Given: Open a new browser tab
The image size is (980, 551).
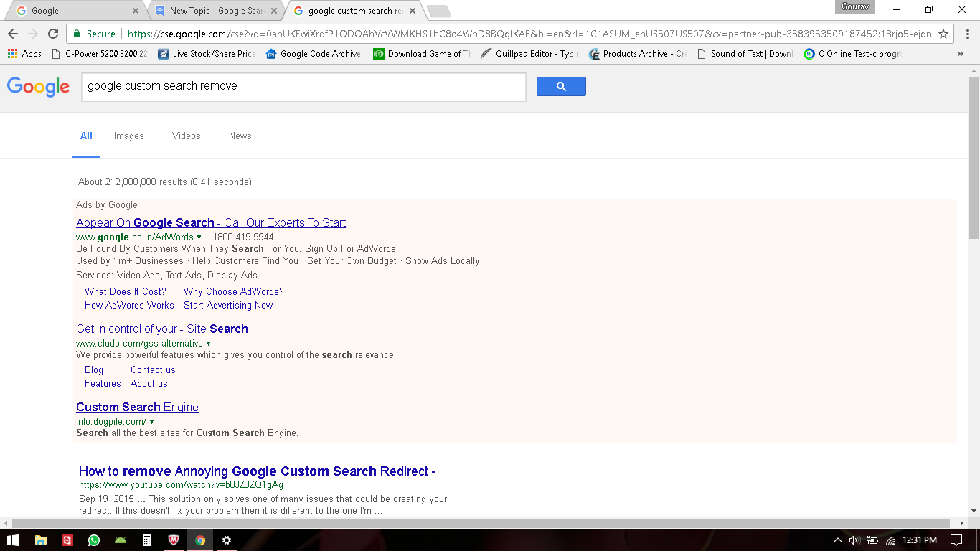Looking at the screenshot, I should click(438, 11).
